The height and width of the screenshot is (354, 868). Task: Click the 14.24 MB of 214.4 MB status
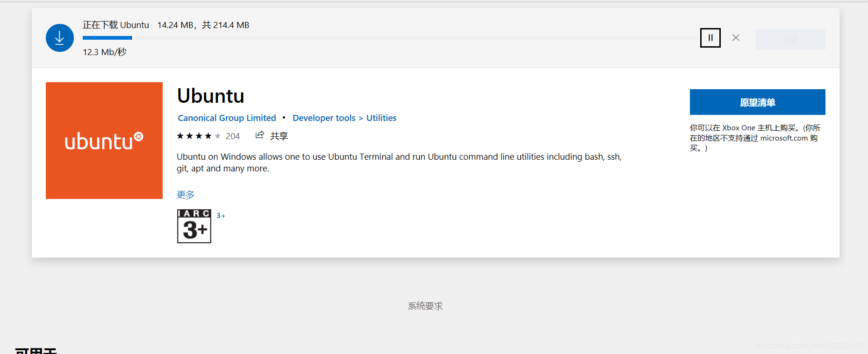pos(203,25)
